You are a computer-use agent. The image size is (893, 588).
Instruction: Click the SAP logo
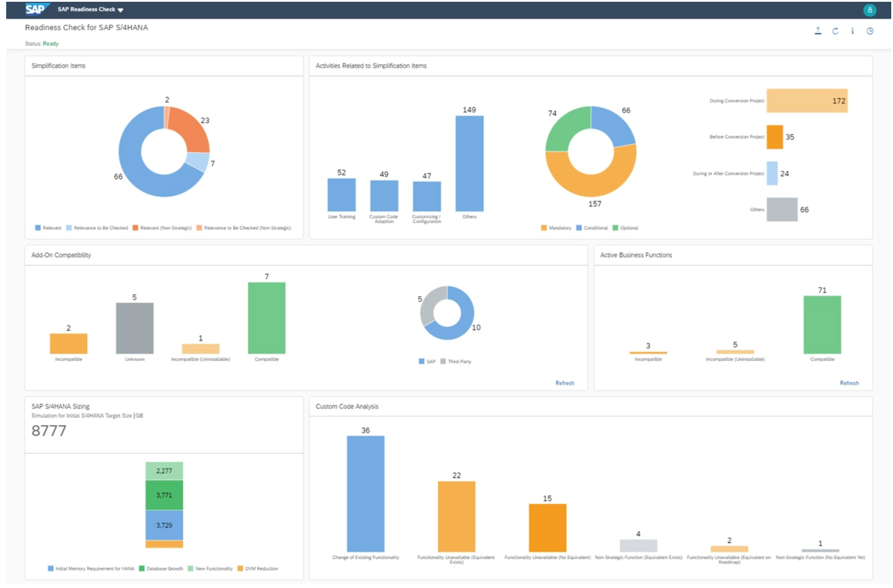pos(36,9)
